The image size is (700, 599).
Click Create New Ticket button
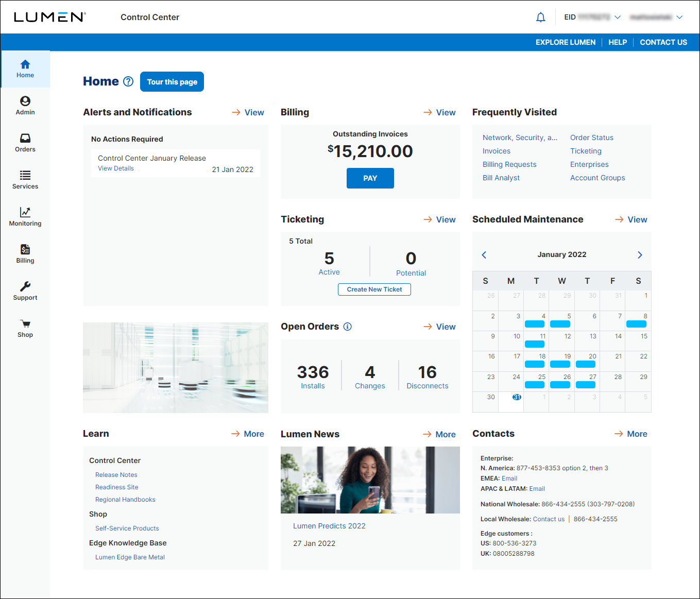pyautogui.click(x=374, y=289)
